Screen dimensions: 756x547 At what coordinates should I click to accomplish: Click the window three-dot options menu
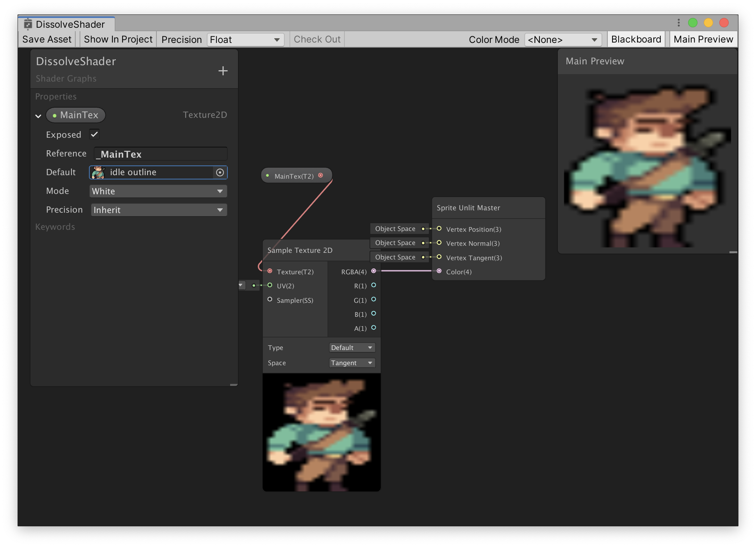[679, 23]
